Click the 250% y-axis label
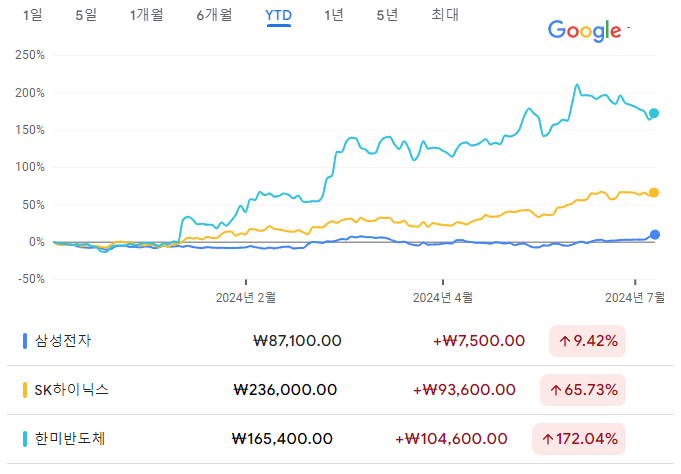This screenshot has width=681, height=474. [x=30, y=55]
